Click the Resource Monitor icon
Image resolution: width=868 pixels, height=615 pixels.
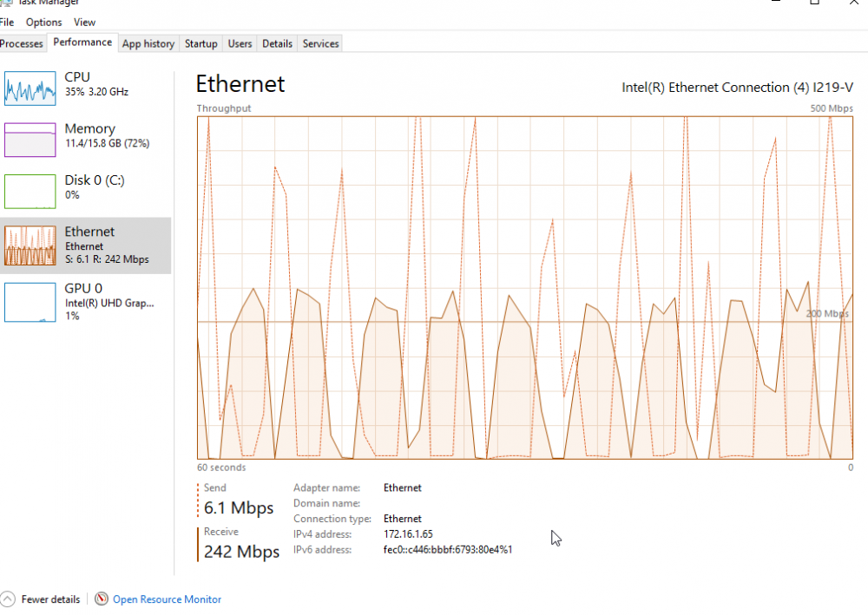[102, 599]
